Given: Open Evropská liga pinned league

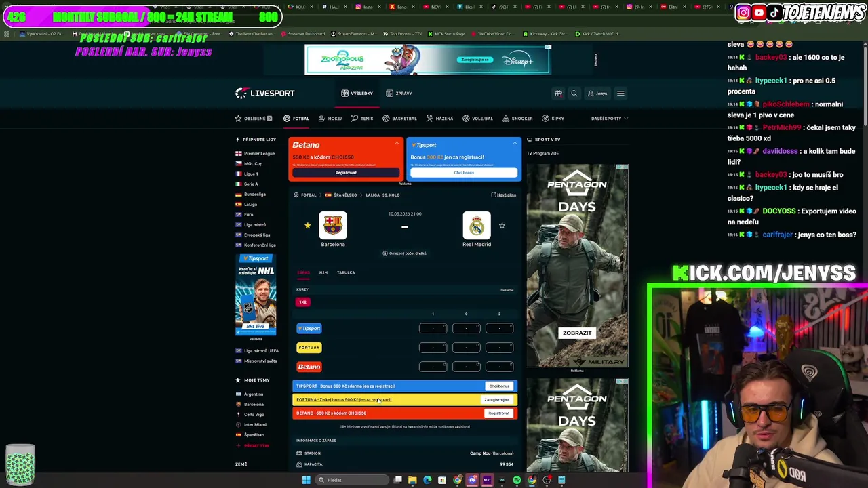Looking at the screenshot, I should (252, 235).
